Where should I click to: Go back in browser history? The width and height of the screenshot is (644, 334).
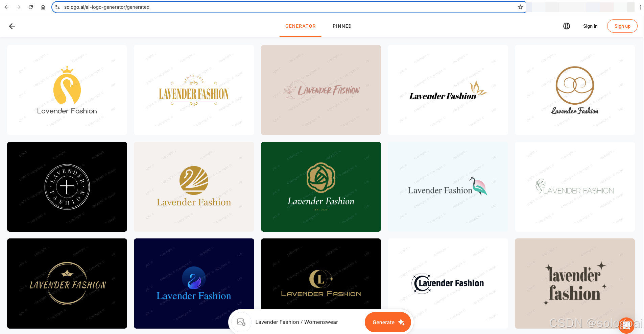click(x=6, y=7)
